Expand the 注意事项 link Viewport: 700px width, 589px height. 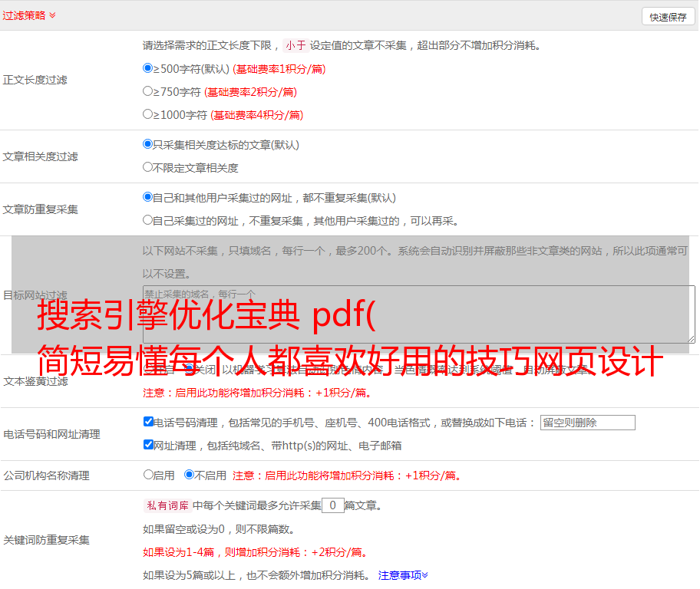coord(403,575)
